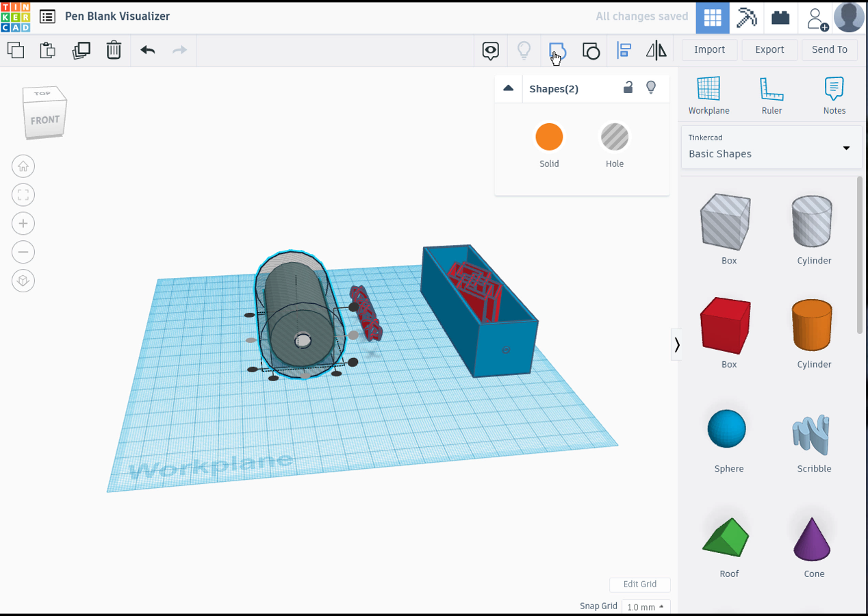This screenshot has width=868, height=616.
Task: Reset to home view
Action: point(23,166)
